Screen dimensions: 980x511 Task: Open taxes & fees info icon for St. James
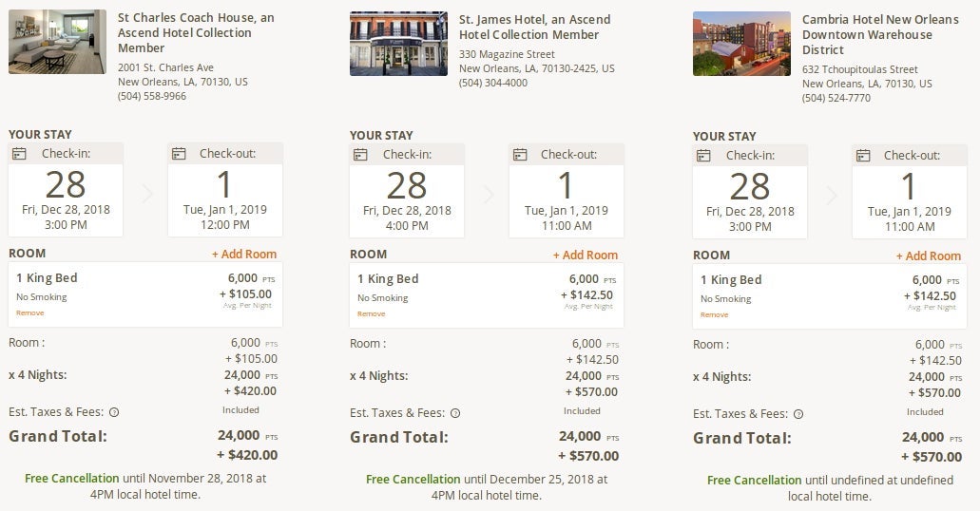[x=455, y=413]
